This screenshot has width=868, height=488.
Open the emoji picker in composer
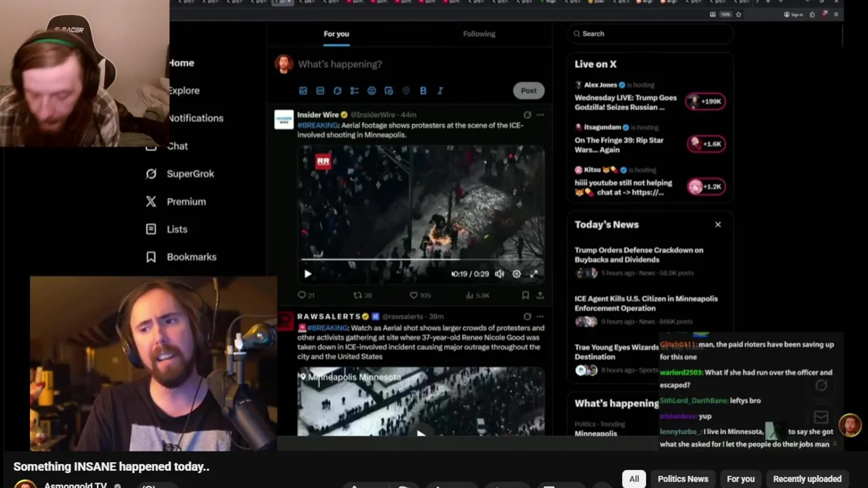tap(372, 91)
